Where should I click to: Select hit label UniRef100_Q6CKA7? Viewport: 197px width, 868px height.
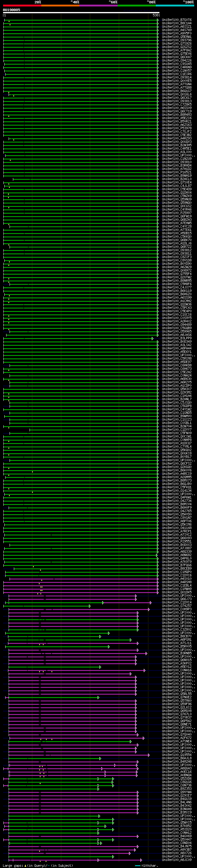coord(177,57)
